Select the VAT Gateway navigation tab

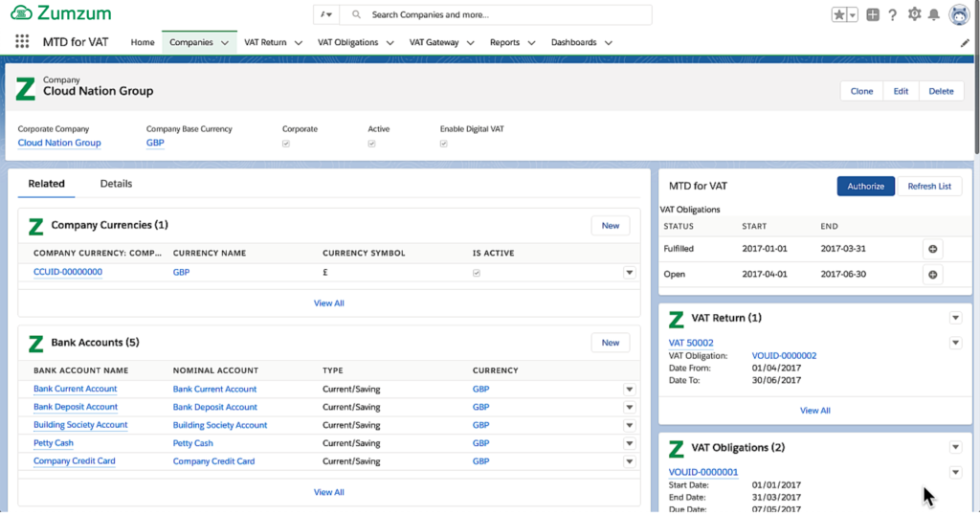434,42
